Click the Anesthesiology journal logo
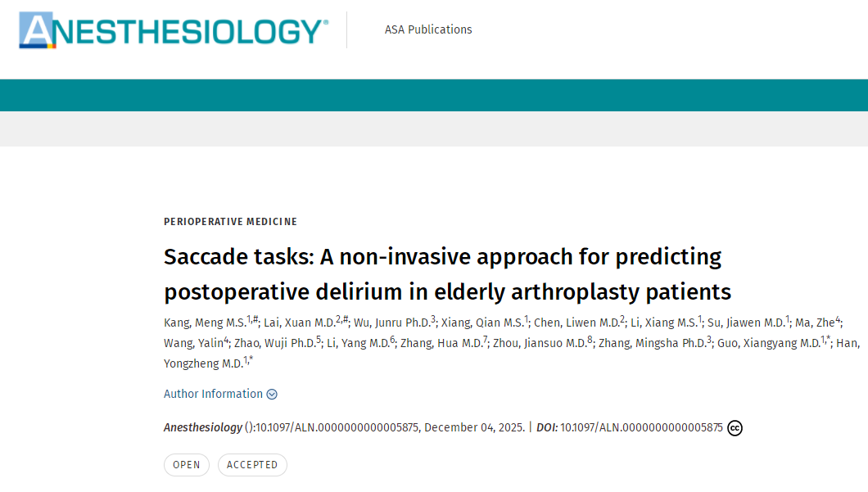The image size is (868, 492). click(x=174, y=30)
